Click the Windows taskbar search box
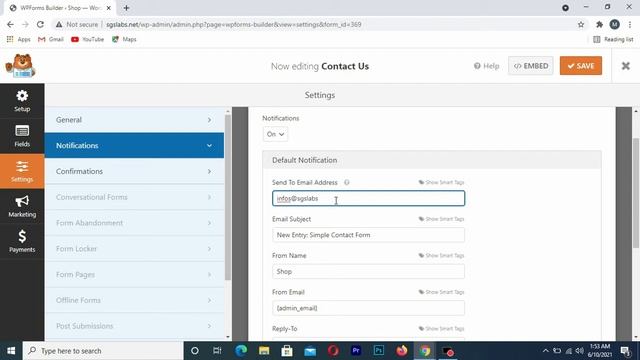 tap(102, 351)
